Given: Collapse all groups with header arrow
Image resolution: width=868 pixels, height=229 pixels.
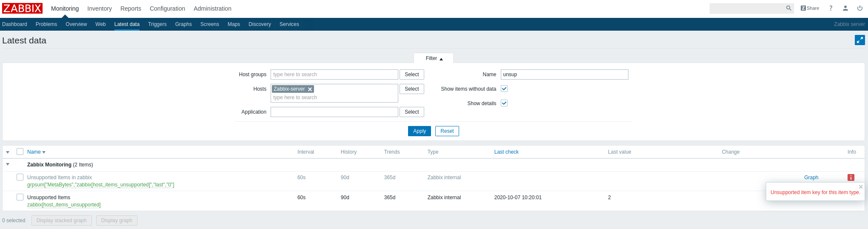Looking at the screenshot, I should click(8, 152).
